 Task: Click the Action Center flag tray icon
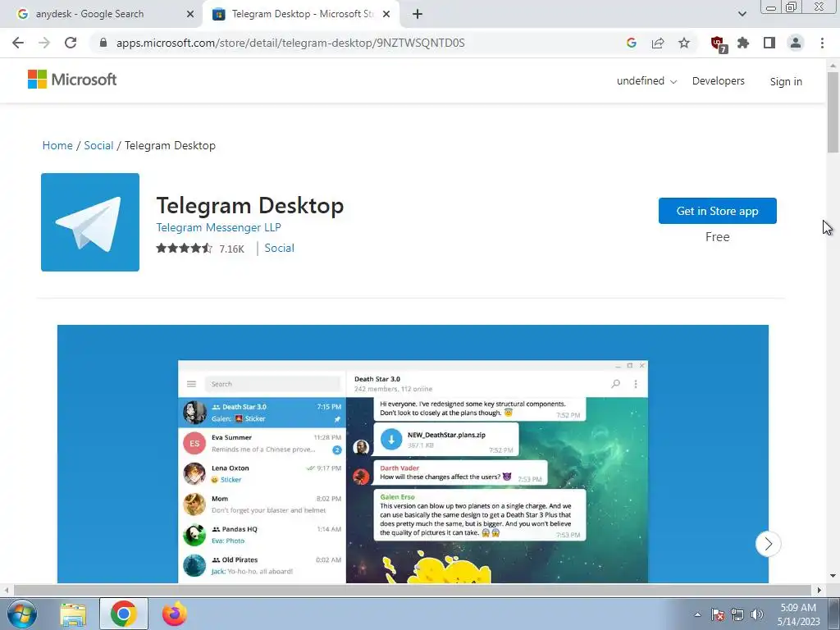pyautogui.click(x=717, y=614)
